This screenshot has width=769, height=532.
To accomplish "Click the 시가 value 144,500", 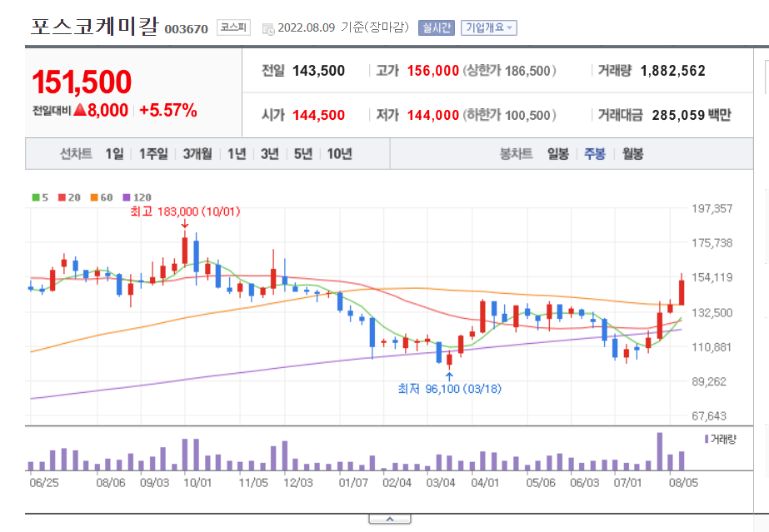I will coord(319,116).
